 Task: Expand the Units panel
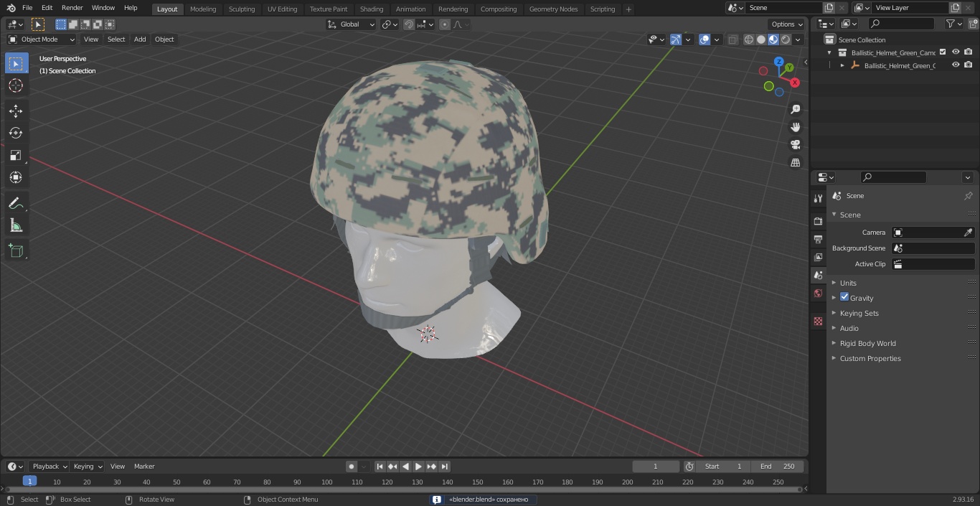click(x=848, y=283)
